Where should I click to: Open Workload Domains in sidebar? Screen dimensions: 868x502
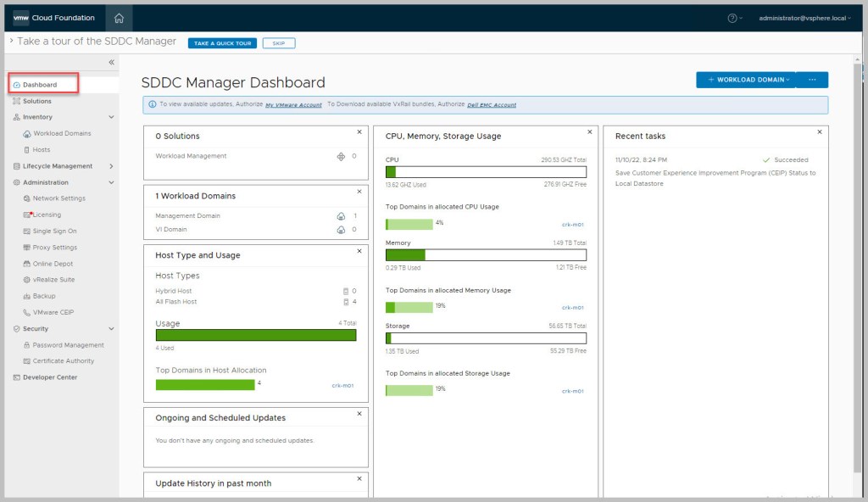pos(62,133)
